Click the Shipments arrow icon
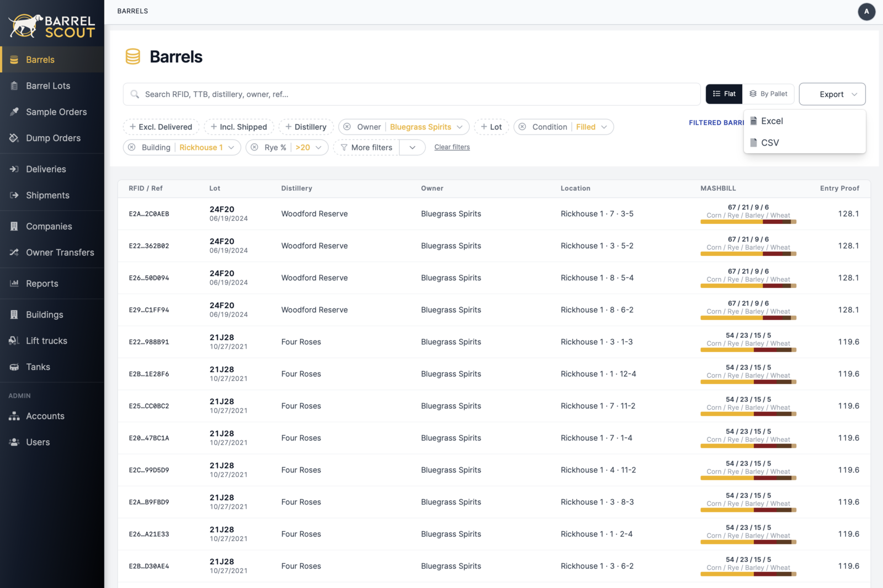This screenshot has width=883, height=588. pos(14,195)
